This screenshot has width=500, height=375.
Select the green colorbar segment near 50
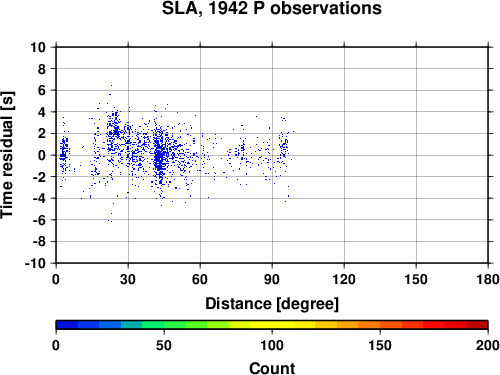coord(164,325)
